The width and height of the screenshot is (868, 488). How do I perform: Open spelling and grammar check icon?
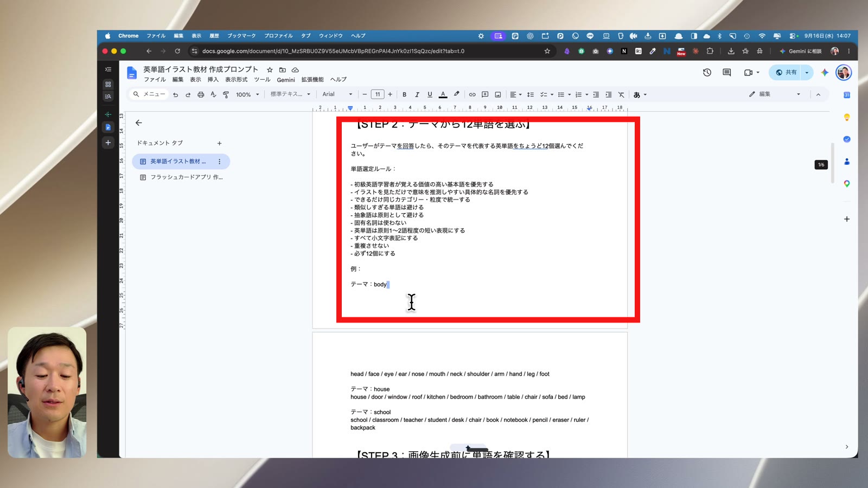click(213, 94)
